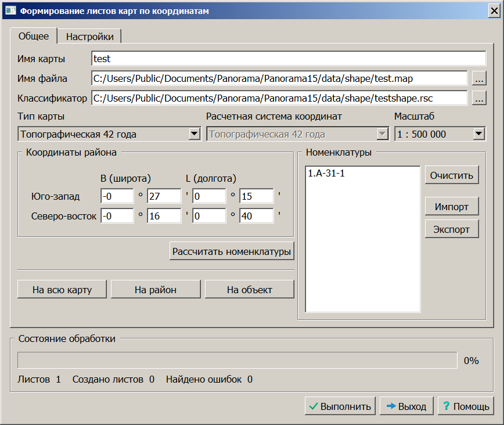This screenshot has height=425, width=504.
Task: Open Помощь with question mark icon
Action: [466, 406]
